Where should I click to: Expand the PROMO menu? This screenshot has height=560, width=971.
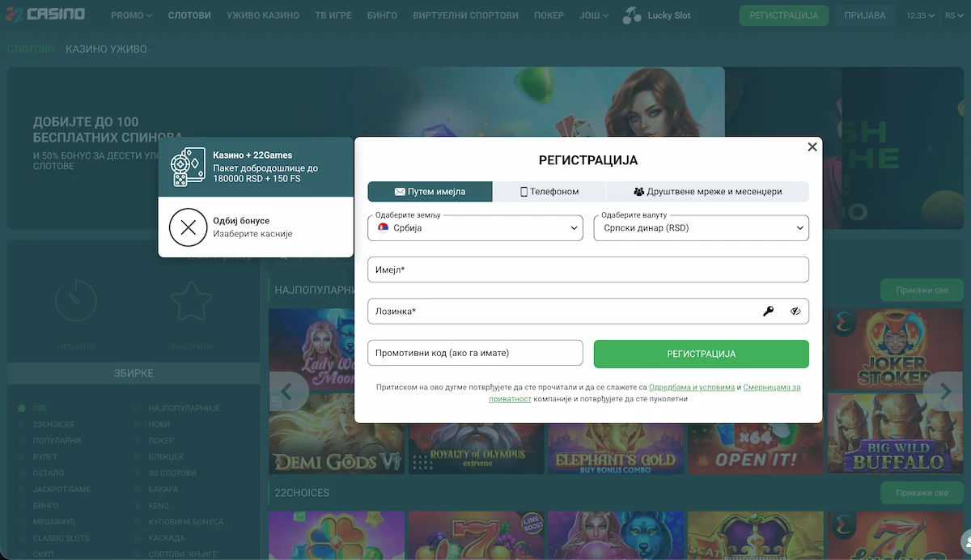[x=131, y=15]
